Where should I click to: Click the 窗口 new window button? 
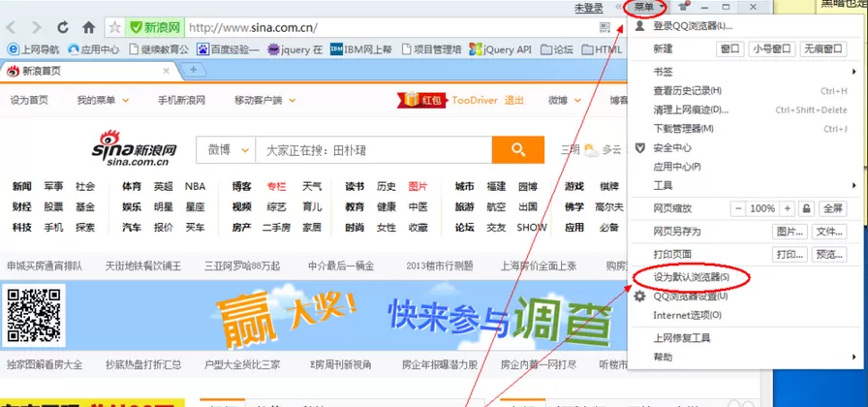tap(730, 48)
